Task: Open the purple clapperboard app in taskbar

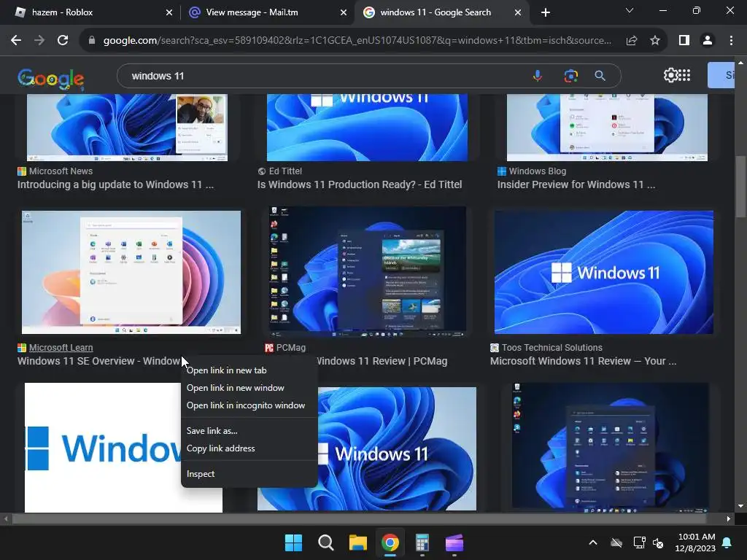Action: coord(454,542)
